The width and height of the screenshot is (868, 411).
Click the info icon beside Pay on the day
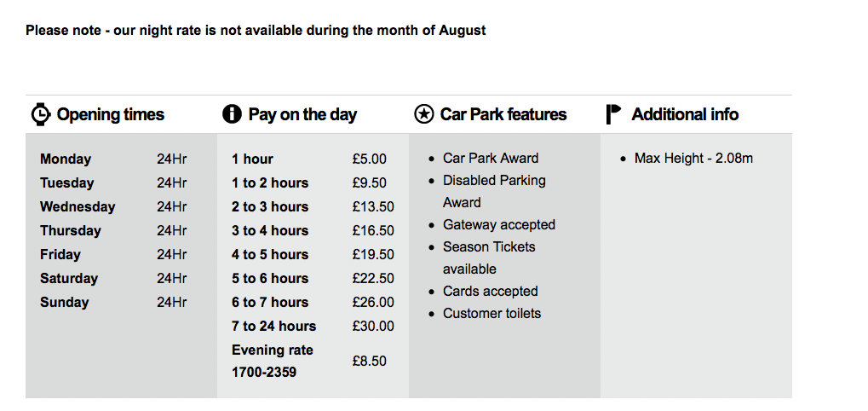[232, 114]
